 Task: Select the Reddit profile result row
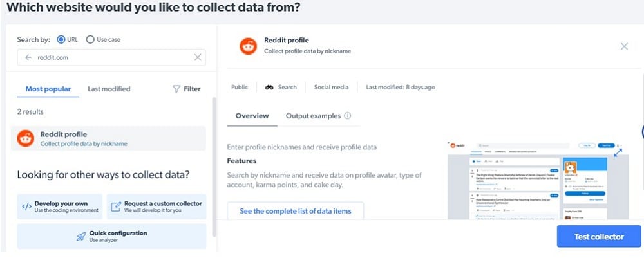pyautogui.click(x=108, y=138)
